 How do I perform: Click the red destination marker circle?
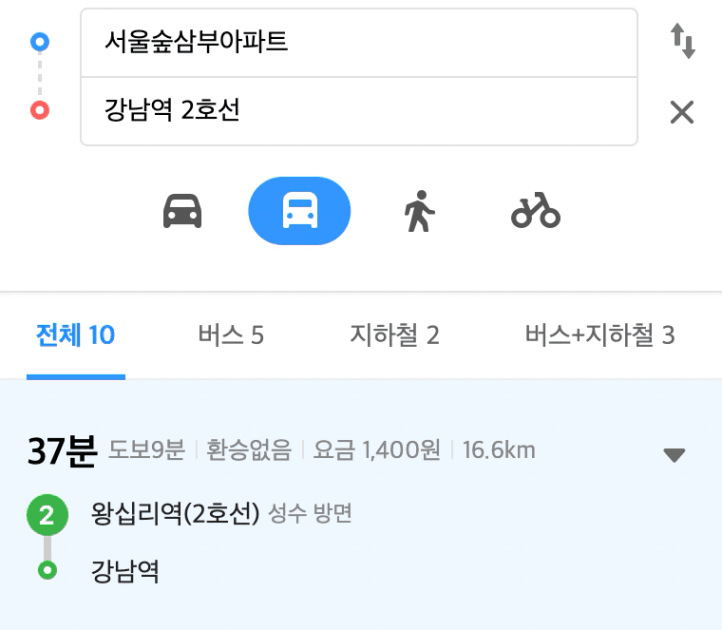(x=40, y=111)
